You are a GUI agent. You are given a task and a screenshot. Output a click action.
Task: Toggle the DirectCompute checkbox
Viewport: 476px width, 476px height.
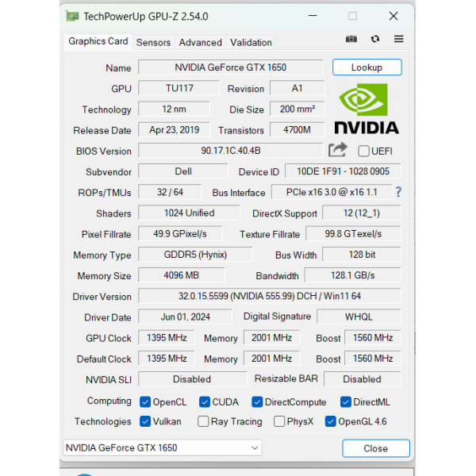pyautogui.click(x=257, y=402)
